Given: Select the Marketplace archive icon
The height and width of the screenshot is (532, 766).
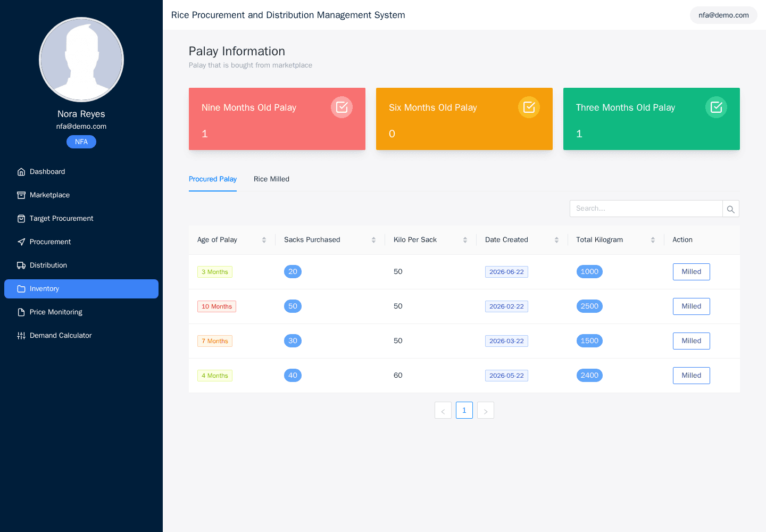Looking at the screenshot, I should coord(21,195).
